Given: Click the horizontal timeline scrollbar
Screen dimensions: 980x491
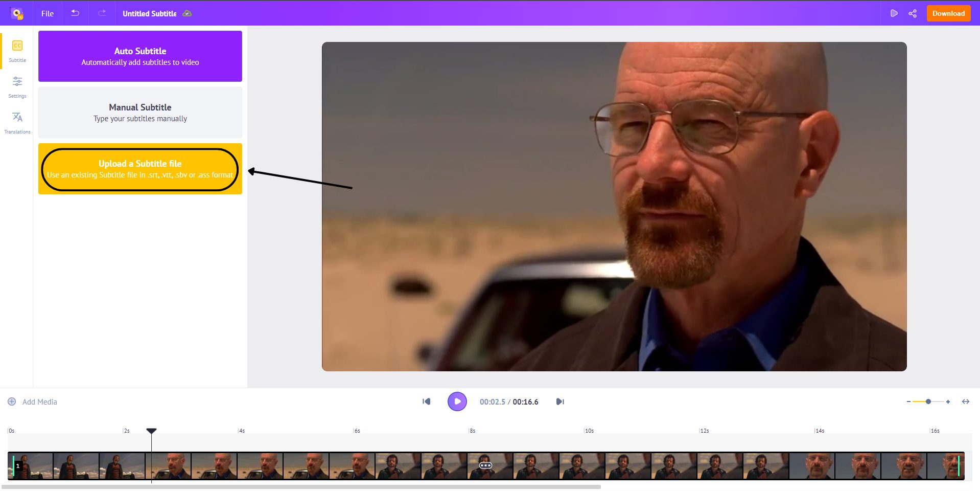Looking at the screenshot, I should [x=301, y=487].
